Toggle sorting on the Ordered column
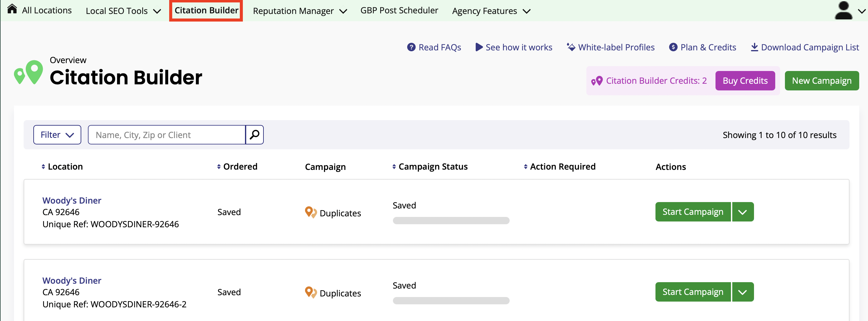 click(x=219, y=166)
